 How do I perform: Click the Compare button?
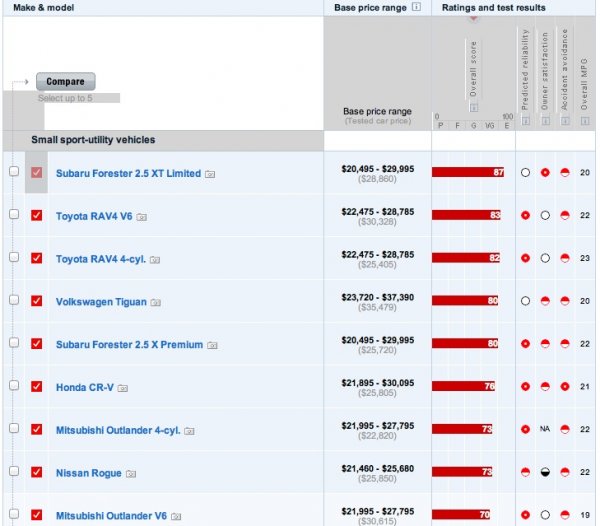point(65,81)
